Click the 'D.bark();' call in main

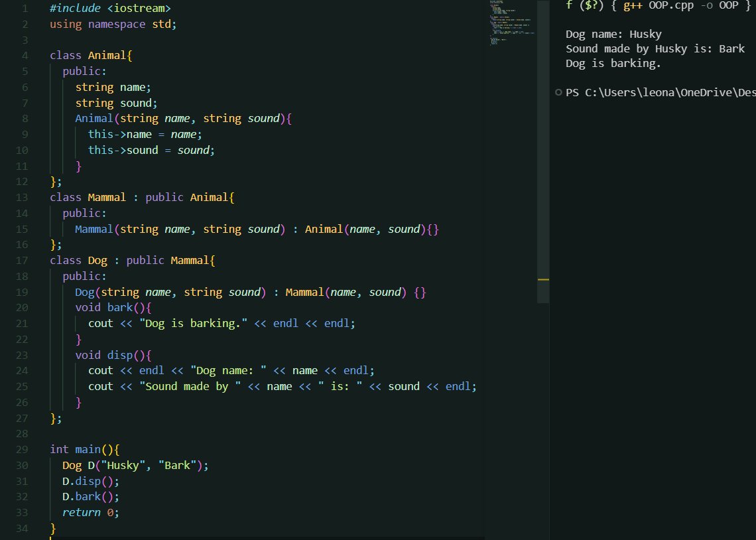point(91,497)
